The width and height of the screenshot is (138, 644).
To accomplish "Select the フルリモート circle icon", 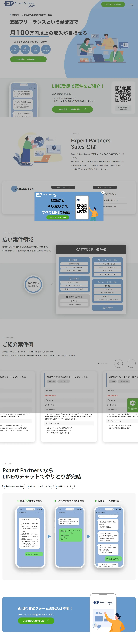I will click(15, 49).
